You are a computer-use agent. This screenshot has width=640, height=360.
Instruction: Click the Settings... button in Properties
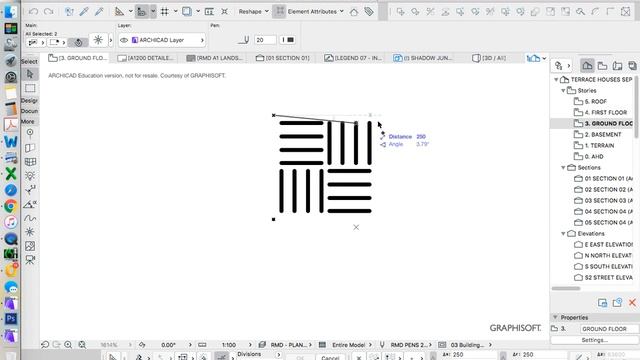[594, 340]
